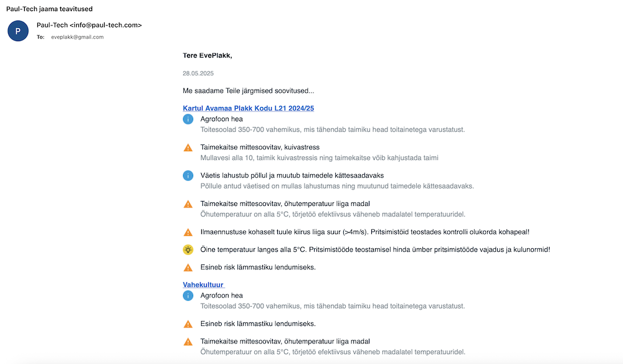623x364 pixels.
Task: Open the Kartul Avamaa Plakk Kodu L21 link
Action: 249,108
